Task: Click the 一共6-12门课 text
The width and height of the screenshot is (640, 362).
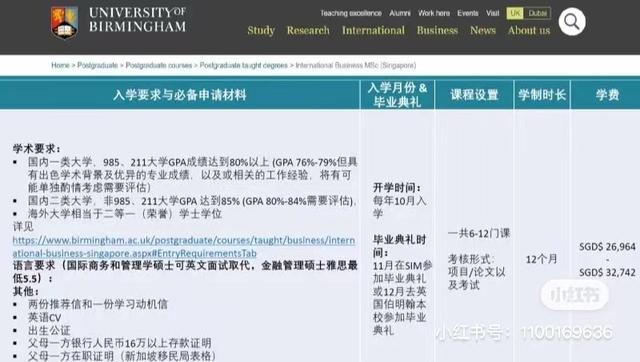Action: click(x=479, y=233)
